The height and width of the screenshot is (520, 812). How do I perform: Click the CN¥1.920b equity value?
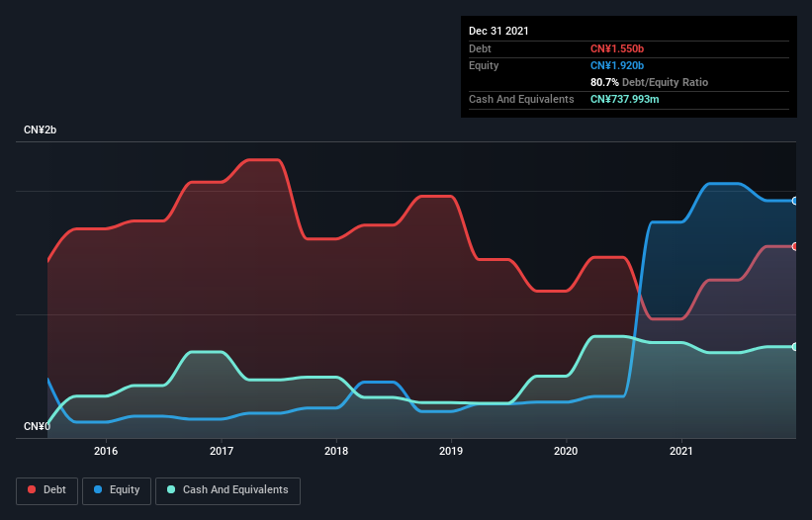pyautogui.click(x=617, y=65)
